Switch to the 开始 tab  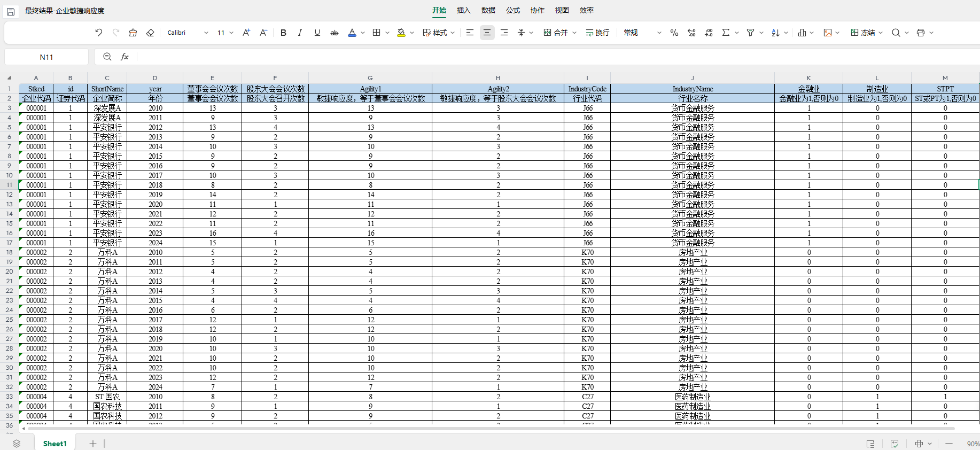pyautogui.click(x=439, y=10)
